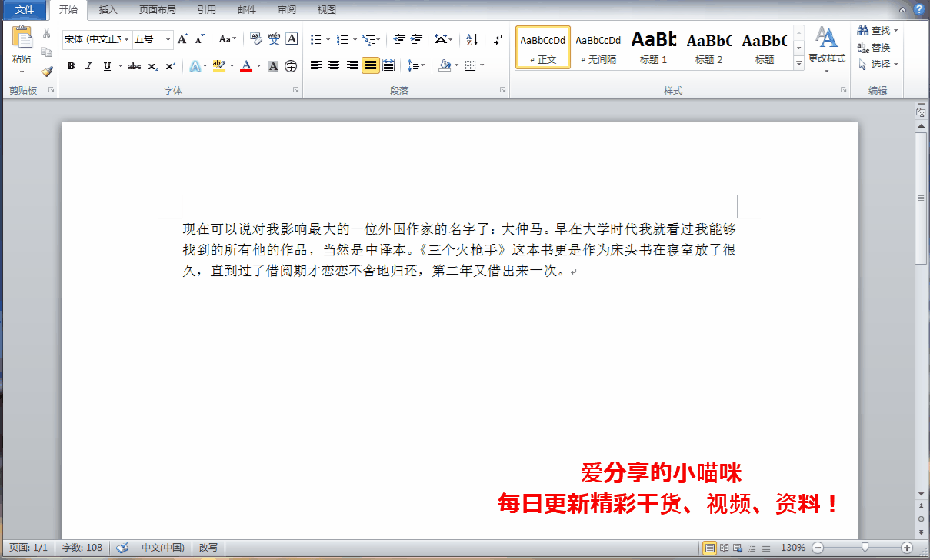Increase paragraph indent
930x560 pixels.
point(417,39)
